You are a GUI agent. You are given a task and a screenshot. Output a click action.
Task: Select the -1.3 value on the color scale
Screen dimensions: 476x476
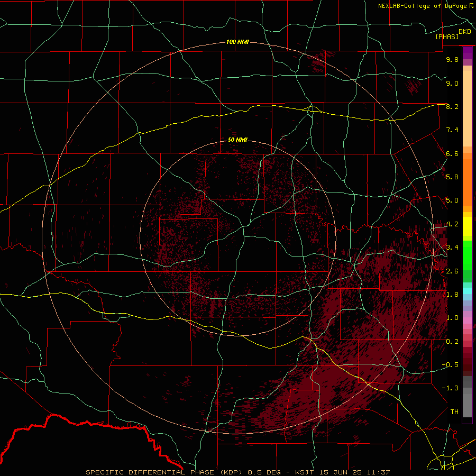[450, 388]
